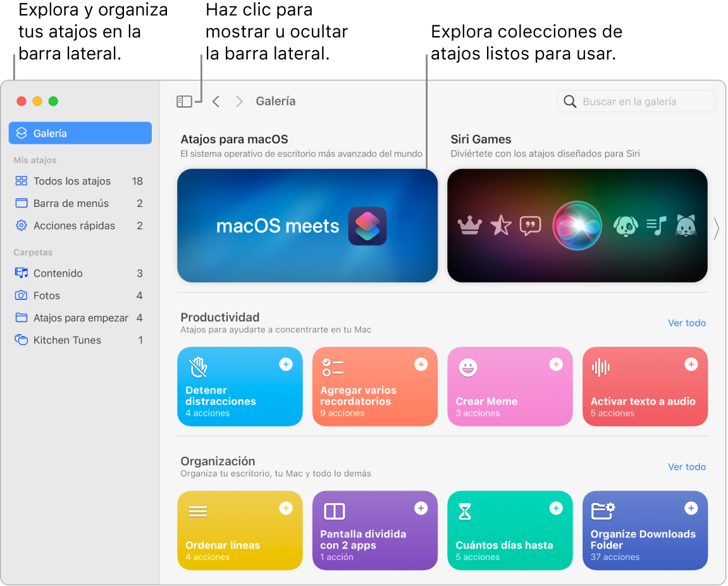728x586 pixels.
Task: Go back with the left chevron
Action: [216, 101]
